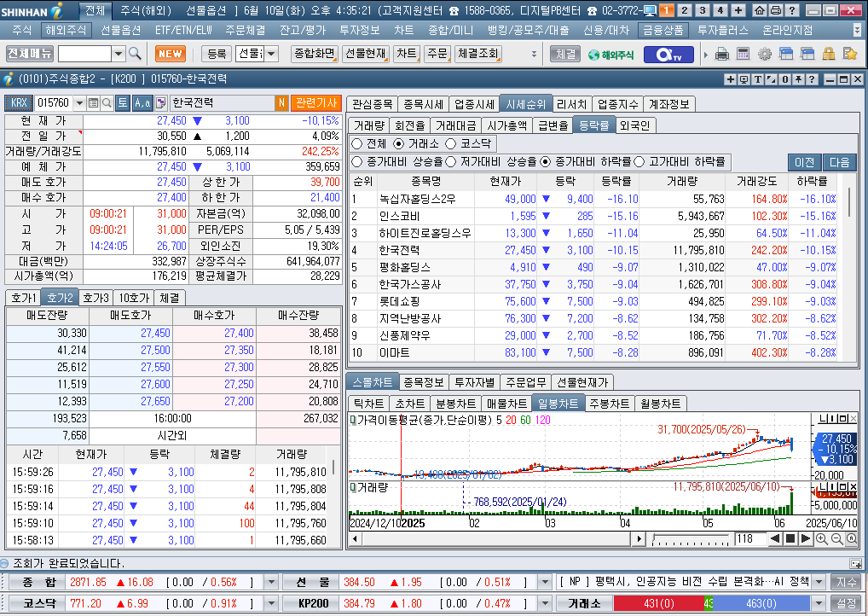Select the 전체 market radio button
Image resolution: width=868 pixels, height=616 pixels.
[357, 144]
